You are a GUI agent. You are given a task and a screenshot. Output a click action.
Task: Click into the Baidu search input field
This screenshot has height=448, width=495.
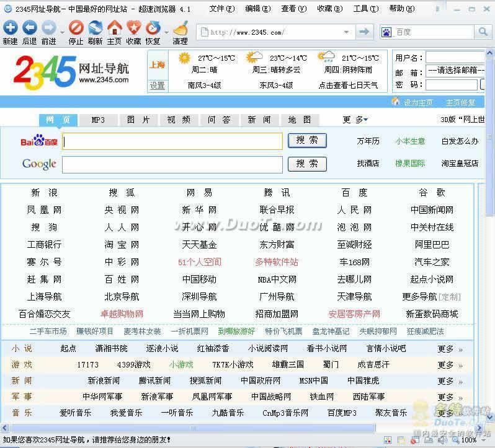[x=172, y=141]
